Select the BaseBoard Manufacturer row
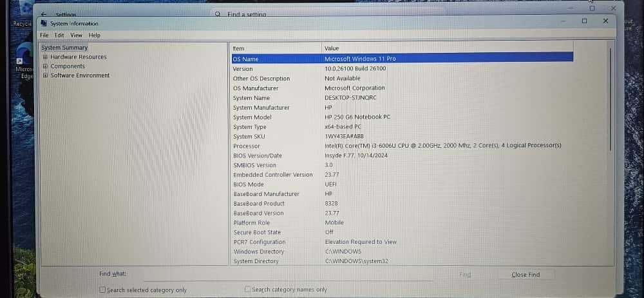This screenshot has width=644, height=298. pos(402,194)
